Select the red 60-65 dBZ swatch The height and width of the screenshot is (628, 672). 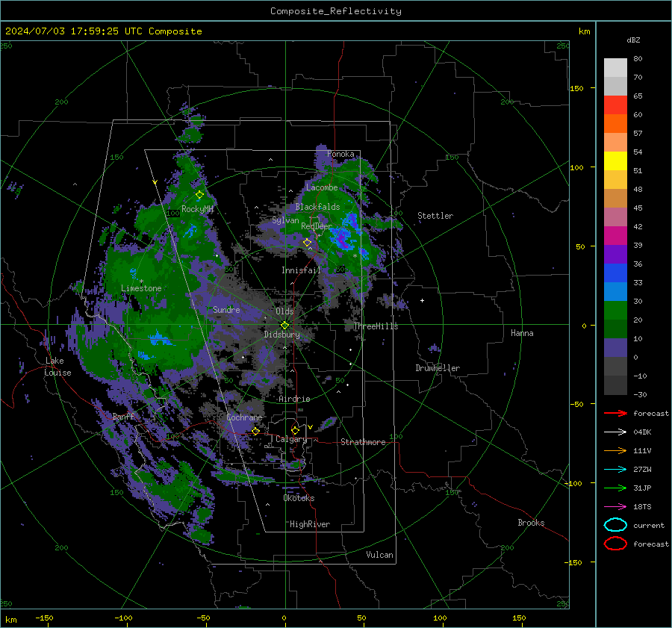pyautogui.click(x=615, y=105)
